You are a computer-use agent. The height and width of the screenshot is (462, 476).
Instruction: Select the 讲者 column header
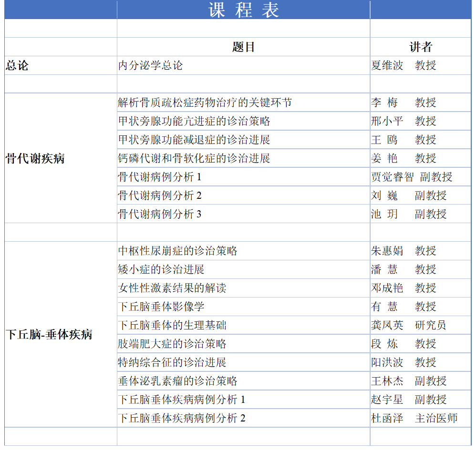click(421, 47)
